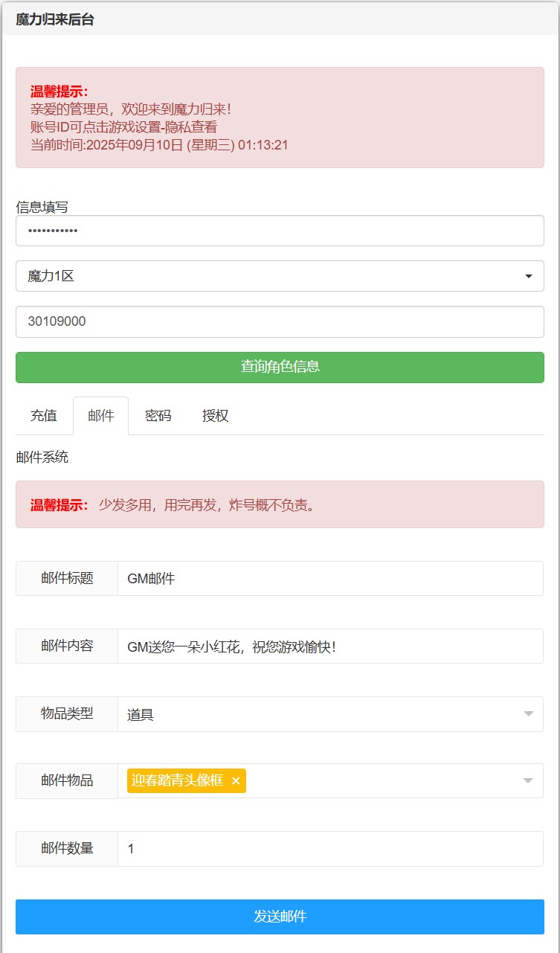The image size is (560, 953).
Task: Switch to the 充值 tab
Action: point(44,416)
